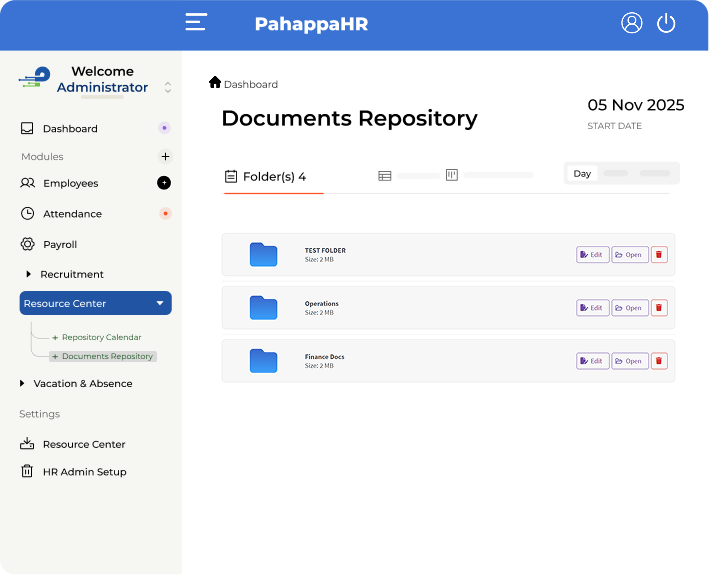Click Edit button for Operations folder

point(592,308)
